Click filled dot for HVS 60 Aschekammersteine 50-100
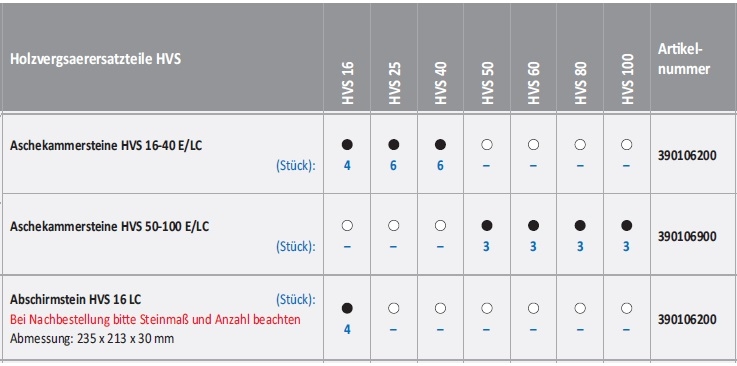This screenshot has height=366, width=737. point(533,226)
